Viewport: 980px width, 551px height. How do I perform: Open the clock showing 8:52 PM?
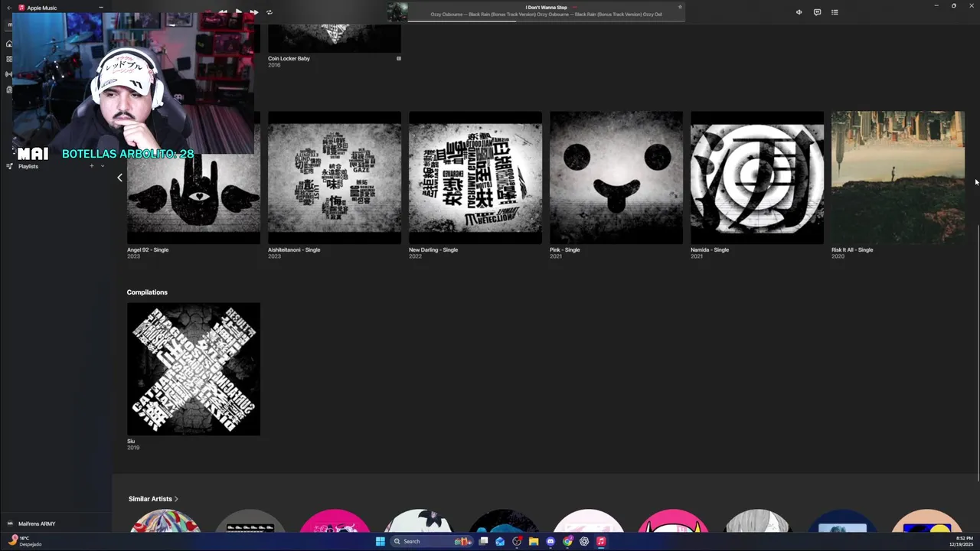pos(962,541)
